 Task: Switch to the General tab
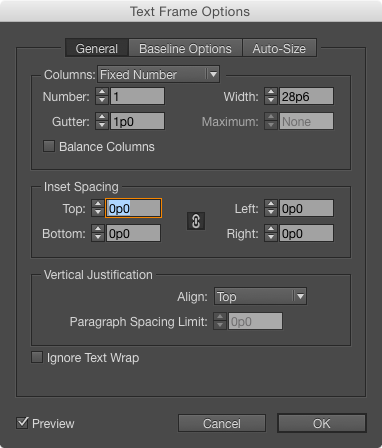(97, 49)
